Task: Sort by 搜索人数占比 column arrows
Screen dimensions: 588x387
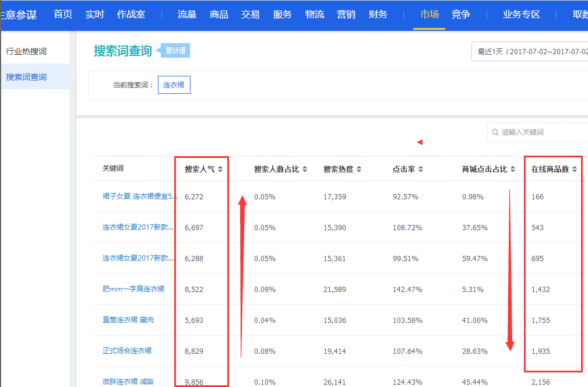Action: click(304, 170)
